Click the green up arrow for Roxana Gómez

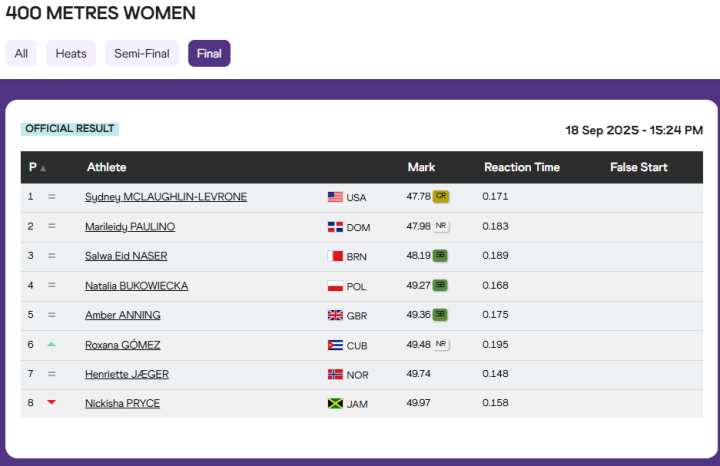pos(51,344)
